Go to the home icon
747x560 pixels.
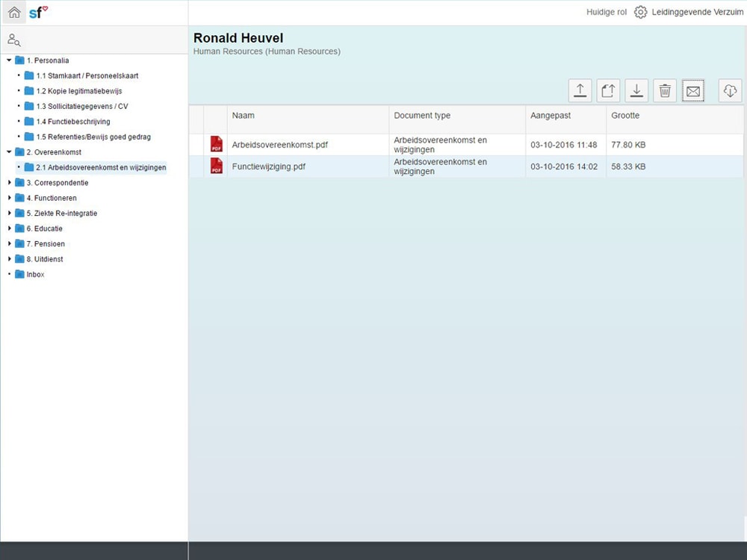point(14,12)
